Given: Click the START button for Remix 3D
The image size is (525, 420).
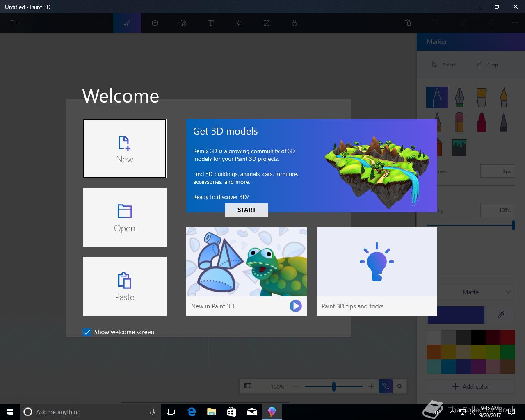Looking at the screenshot, I should (247, 210).
